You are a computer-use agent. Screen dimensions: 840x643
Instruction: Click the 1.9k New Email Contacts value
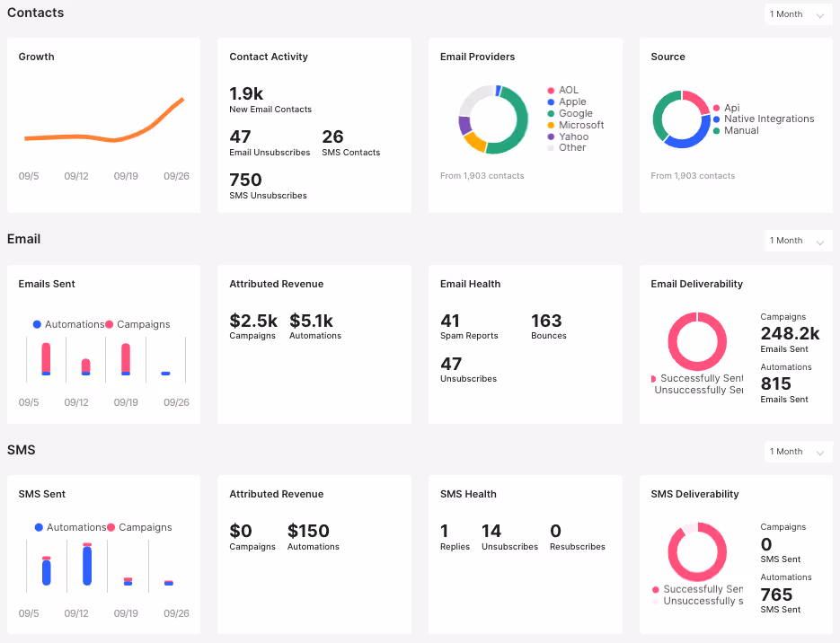click(x=246, y=93)
